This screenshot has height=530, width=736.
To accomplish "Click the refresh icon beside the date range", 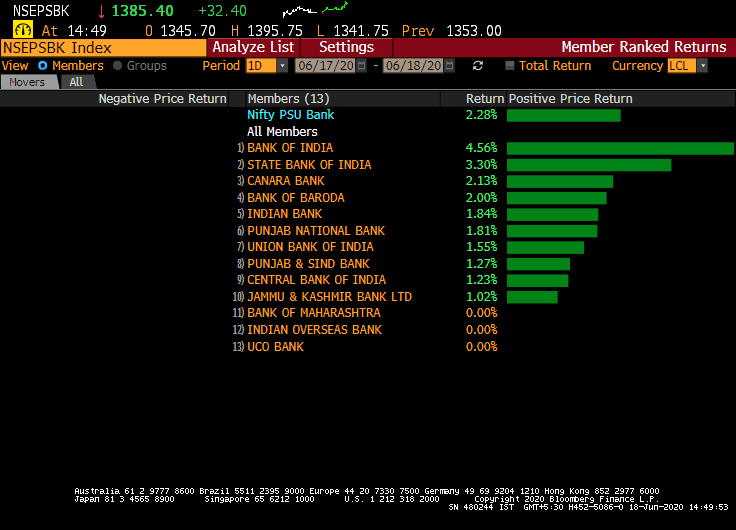I will click(478, 66).
